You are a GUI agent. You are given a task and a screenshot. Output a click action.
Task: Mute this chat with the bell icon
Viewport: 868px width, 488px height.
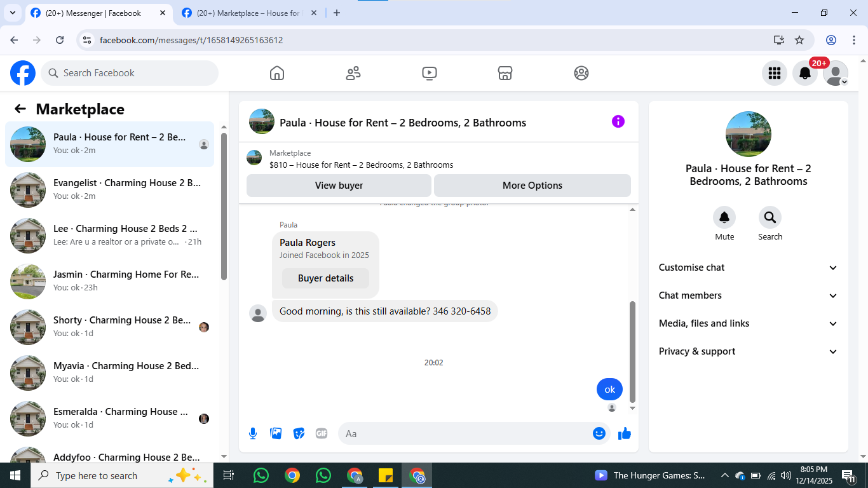724,218
